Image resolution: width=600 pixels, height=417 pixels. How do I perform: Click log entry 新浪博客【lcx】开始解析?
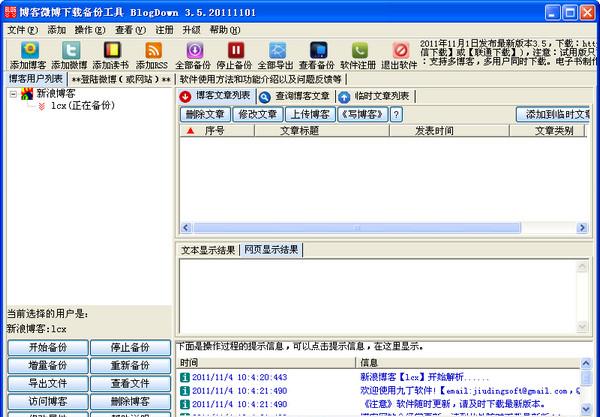[x=425, y=377]
